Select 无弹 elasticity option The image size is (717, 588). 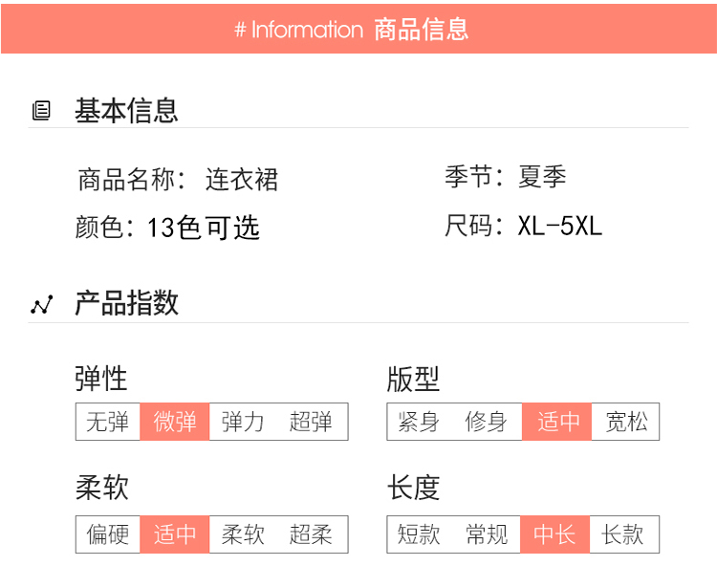click(108, 422)
